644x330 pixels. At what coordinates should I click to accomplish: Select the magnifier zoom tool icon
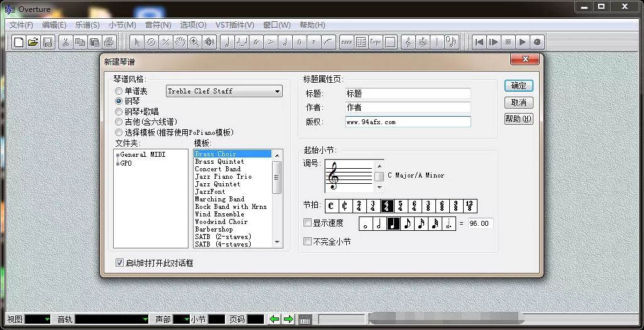[x=194, y=42]
